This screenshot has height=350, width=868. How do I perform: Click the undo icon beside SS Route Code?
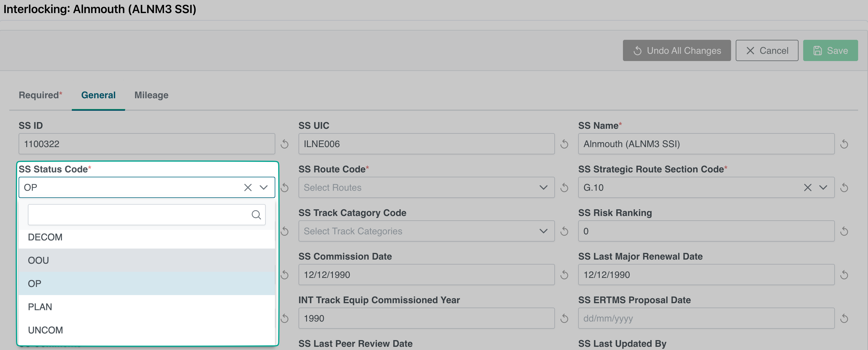[x=564, y=187]
